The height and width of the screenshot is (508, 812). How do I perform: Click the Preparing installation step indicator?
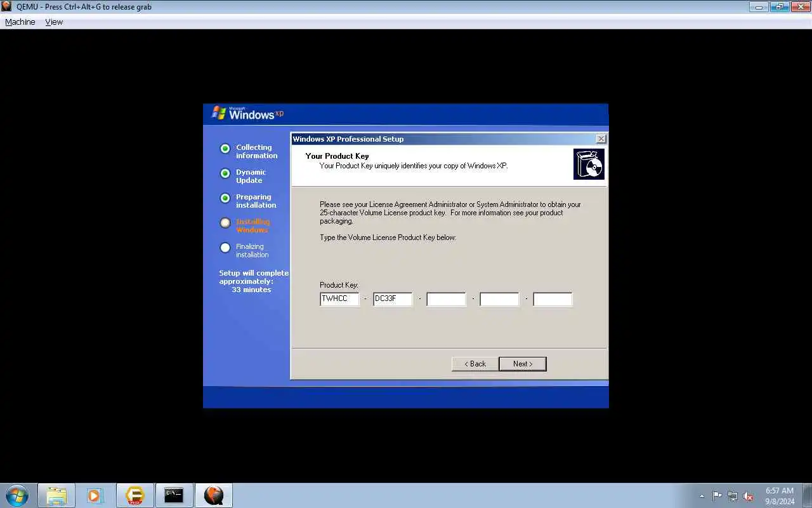(x=225, y=198)
